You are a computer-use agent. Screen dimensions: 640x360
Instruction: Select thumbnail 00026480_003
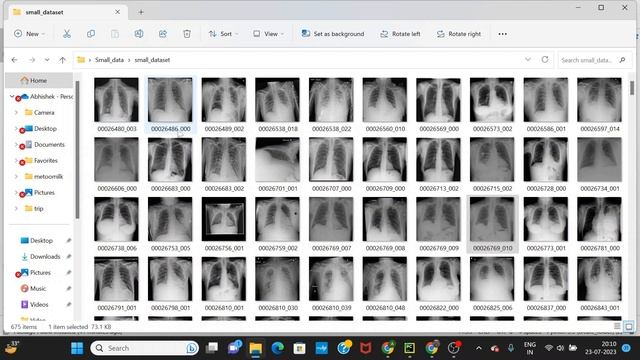click(x=116, y=100)
